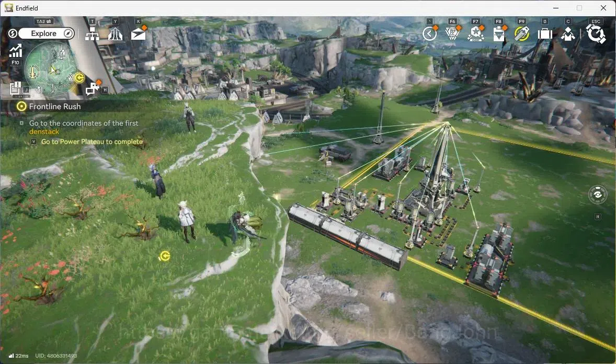Click the compass icon in Explore pill

pyautogui.click(x=68, y=33)
